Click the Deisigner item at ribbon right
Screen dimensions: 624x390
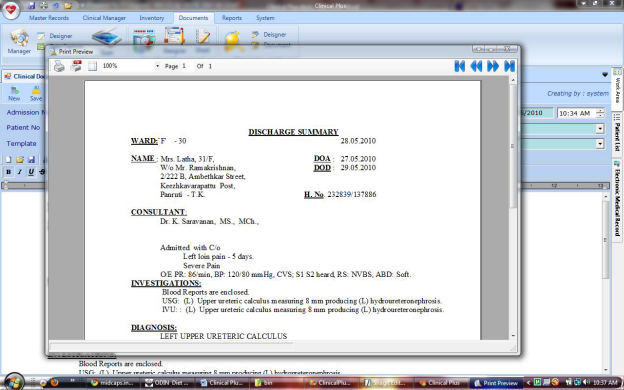click(x=269, y=35)
